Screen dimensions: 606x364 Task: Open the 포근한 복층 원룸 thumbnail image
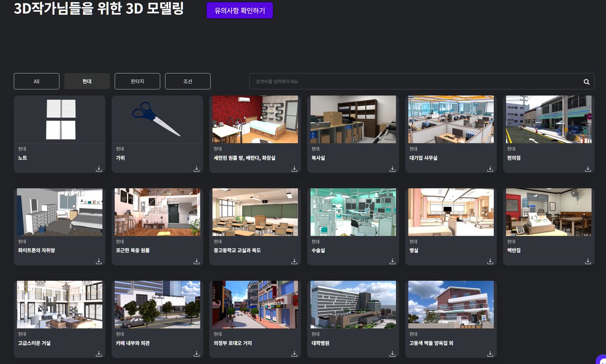(158, 212)
